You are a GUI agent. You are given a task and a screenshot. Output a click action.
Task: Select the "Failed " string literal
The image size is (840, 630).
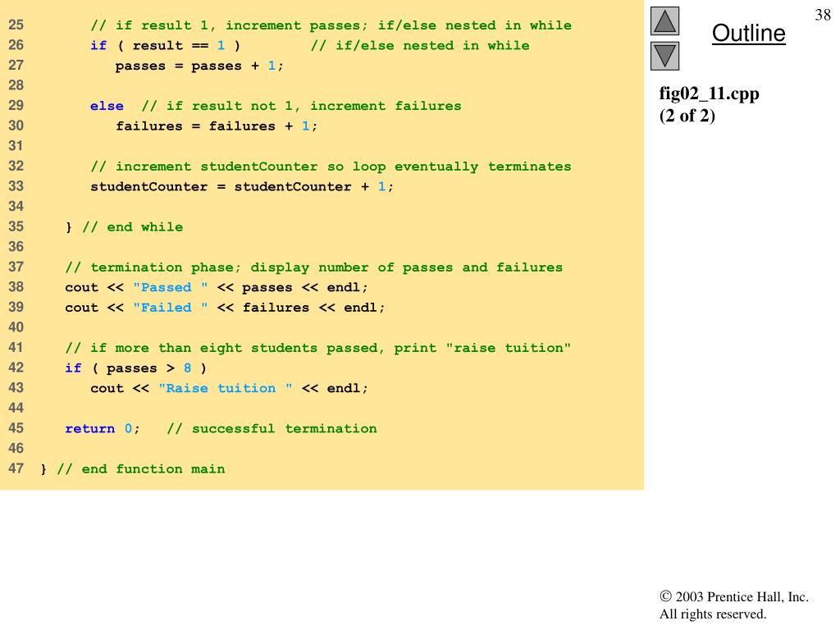coord(171,308)
